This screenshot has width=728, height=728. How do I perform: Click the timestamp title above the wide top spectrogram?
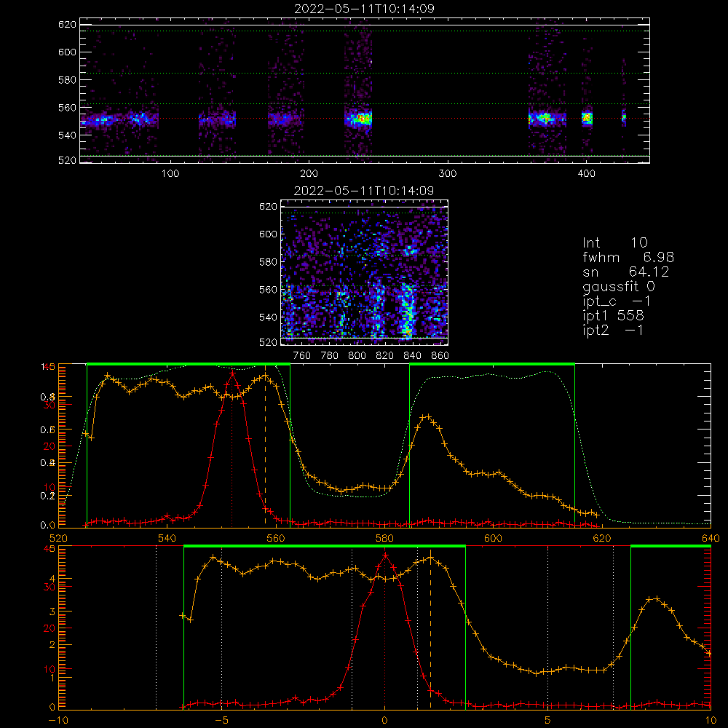pos(364,9)
